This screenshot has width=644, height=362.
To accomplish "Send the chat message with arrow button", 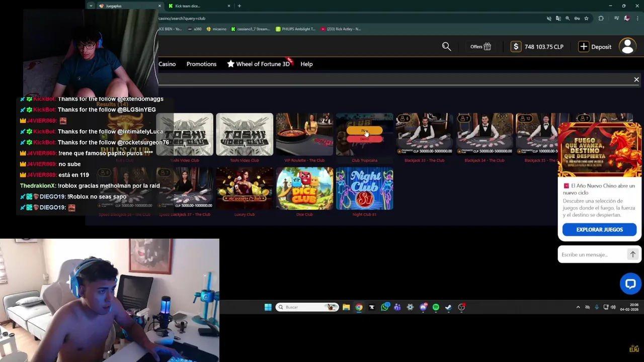I will click(x=632, y=254).
